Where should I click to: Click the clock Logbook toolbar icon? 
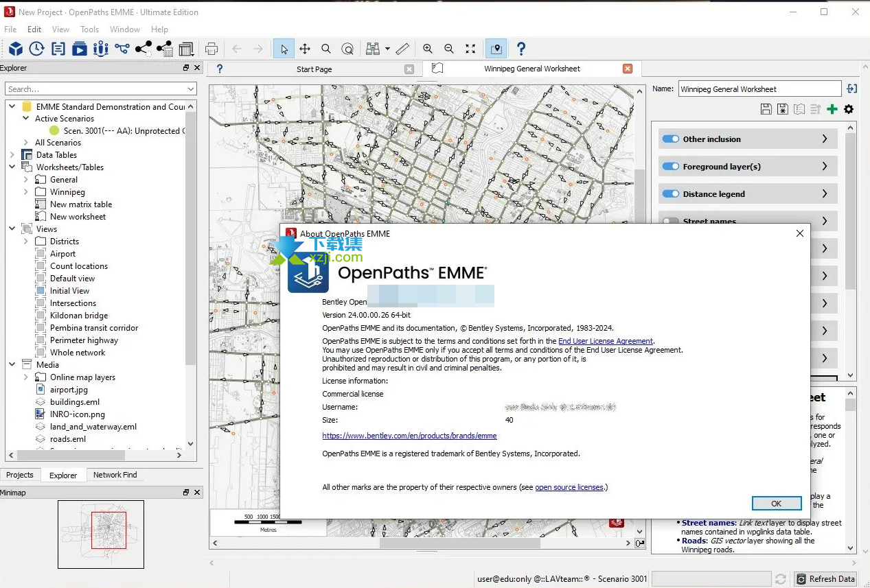(x=36, y=49)
